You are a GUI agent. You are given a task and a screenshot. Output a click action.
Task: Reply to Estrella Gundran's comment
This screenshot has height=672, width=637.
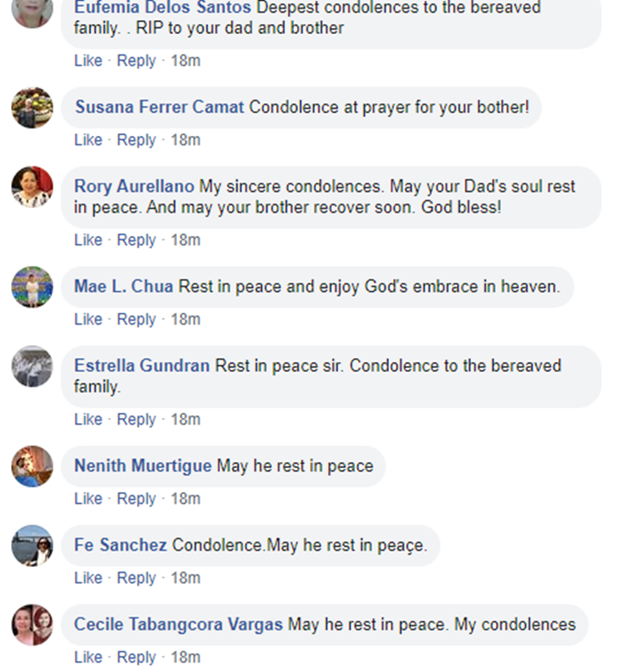136,420
